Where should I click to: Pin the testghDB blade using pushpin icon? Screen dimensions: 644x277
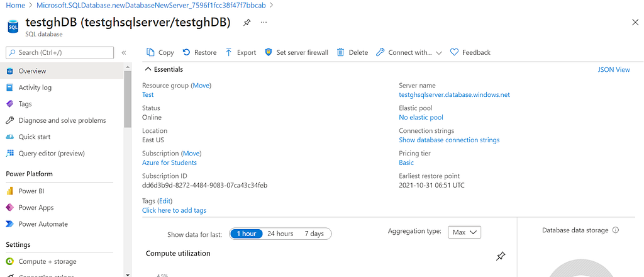[247, 23]
